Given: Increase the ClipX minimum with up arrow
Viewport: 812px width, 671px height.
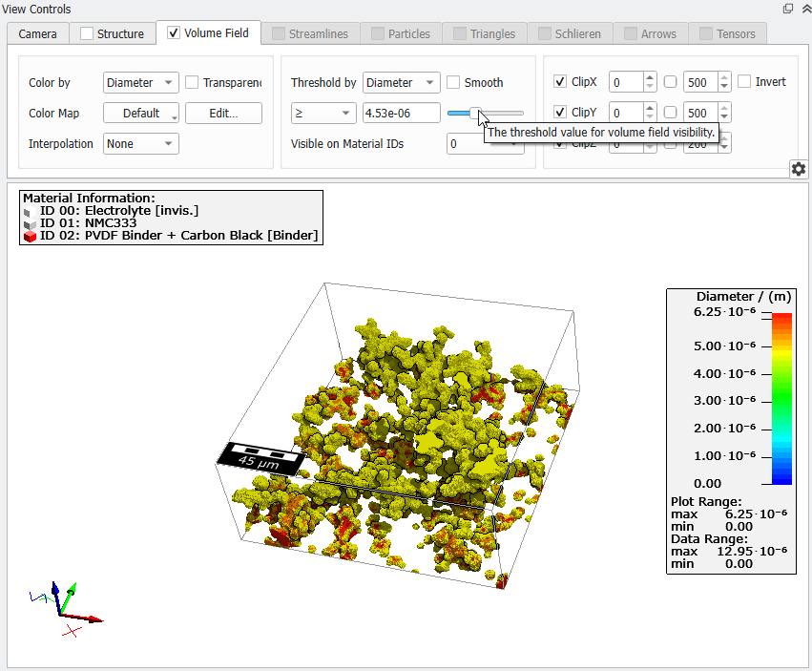Looking at the screenshot, I should [650, 76].
